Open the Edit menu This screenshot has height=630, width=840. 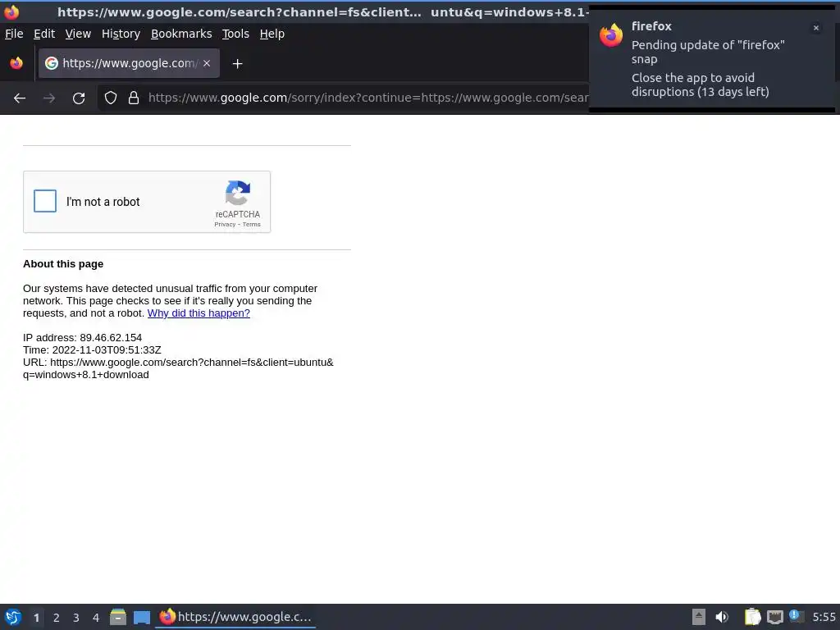pos(44,34)
